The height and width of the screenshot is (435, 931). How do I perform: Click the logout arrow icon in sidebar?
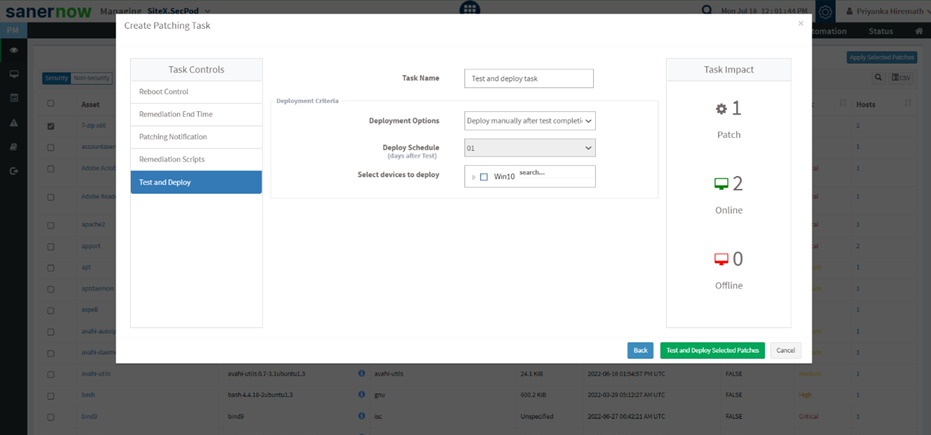pyautogui.click(x=14, y=171)
